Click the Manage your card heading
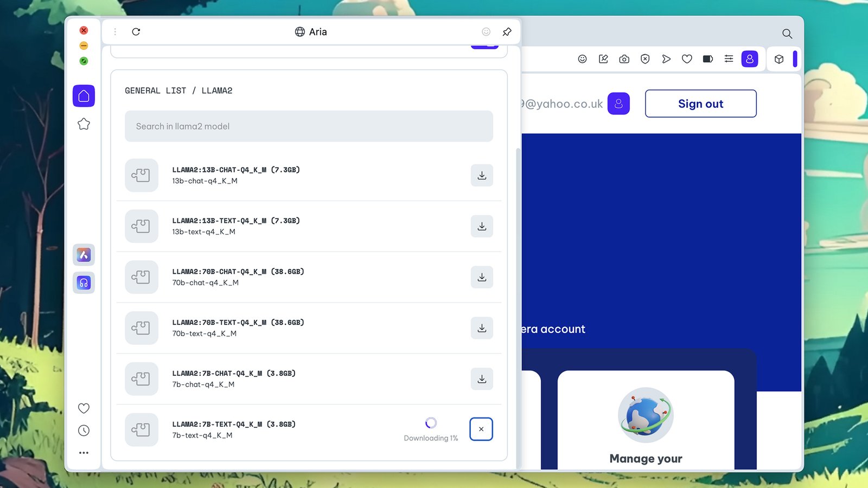Viewport: 868px width, 488px height. [646, 459]
